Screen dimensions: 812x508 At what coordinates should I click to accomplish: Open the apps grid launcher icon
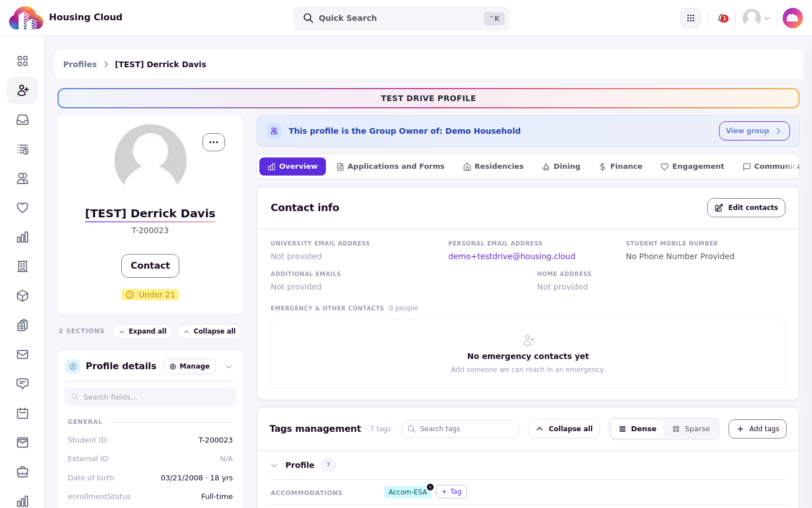(x=691, y=18)
